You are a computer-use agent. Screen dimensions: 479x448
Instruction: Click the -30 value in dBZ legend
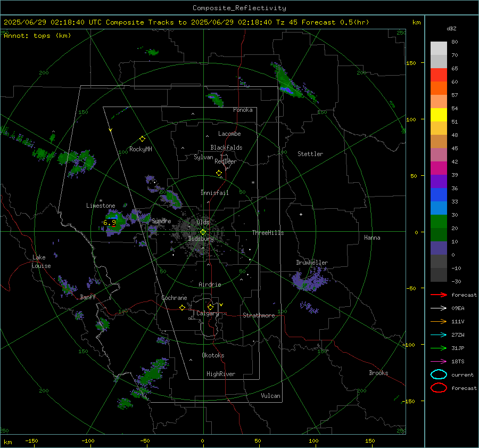(x=456, y=281)
